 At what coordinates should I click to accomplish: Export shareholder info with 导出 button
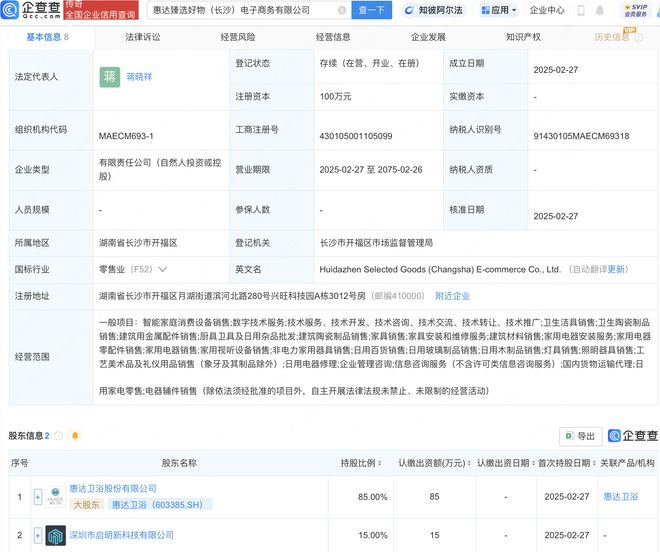pos(579,436)
